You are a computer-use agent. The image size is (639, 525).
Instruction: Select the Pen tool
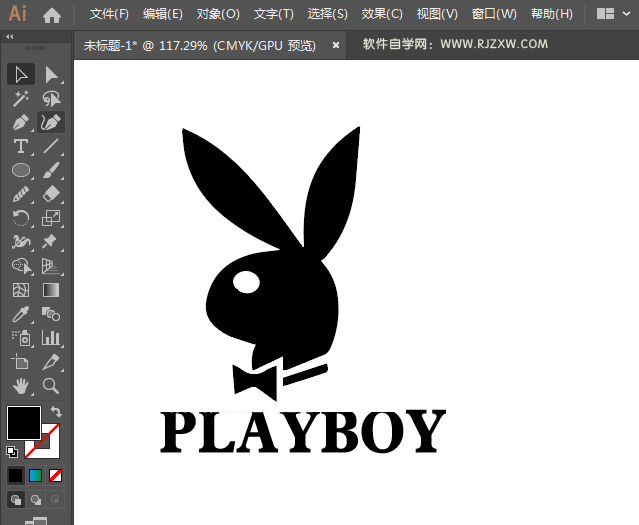(21, 122)
